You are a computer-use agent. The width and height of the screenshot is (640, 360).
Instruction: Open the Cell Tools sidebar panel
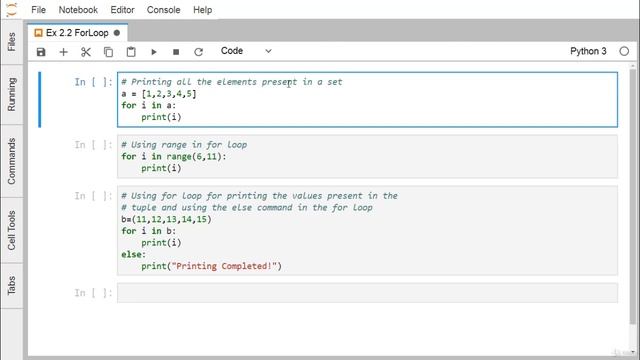tap(11, 230)
